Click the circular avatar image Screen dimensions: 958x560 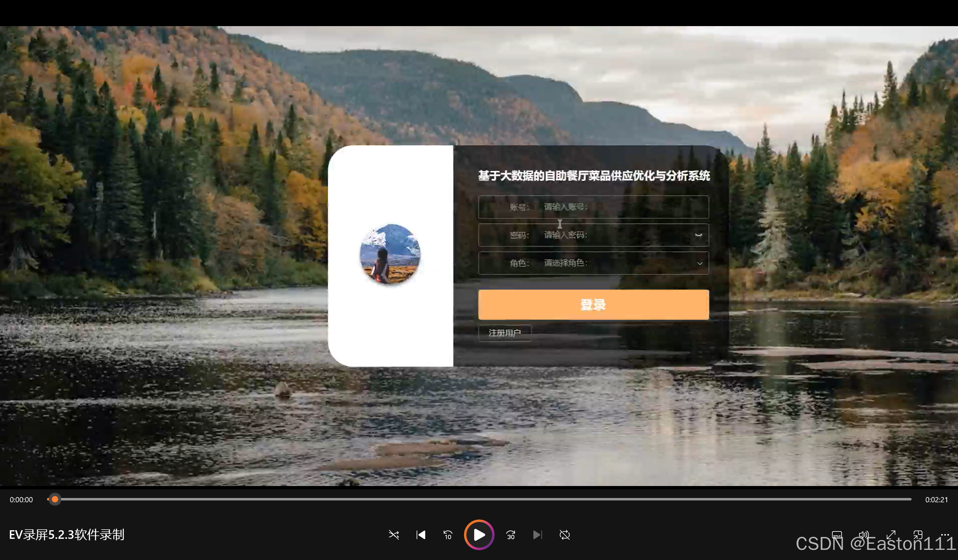tap(390, 254)
